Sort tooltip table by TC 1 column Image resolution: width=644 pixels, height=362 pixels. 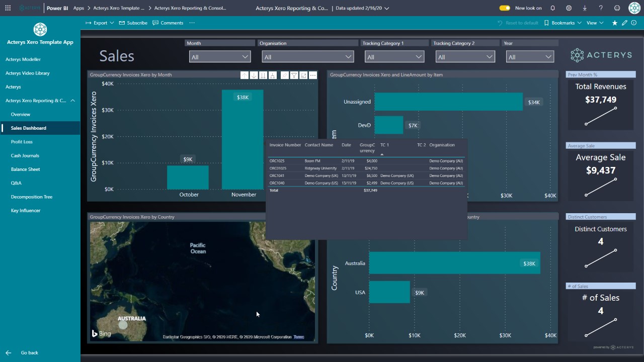click(x=384, y=145)
